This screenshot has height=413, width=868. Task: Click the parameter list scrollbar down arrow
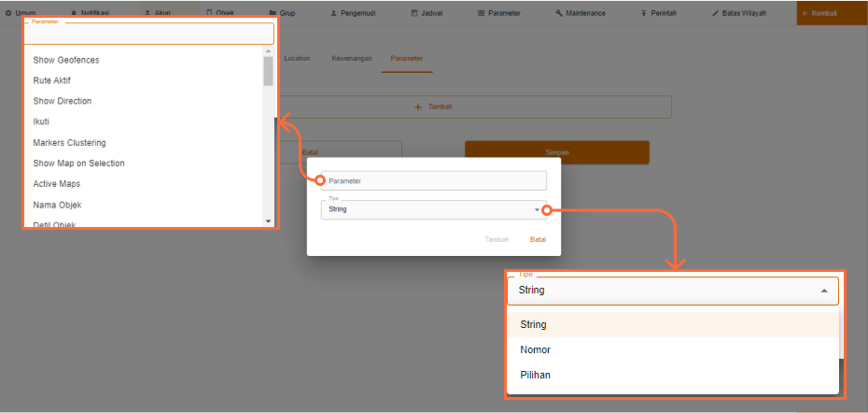tap(269, 221)
